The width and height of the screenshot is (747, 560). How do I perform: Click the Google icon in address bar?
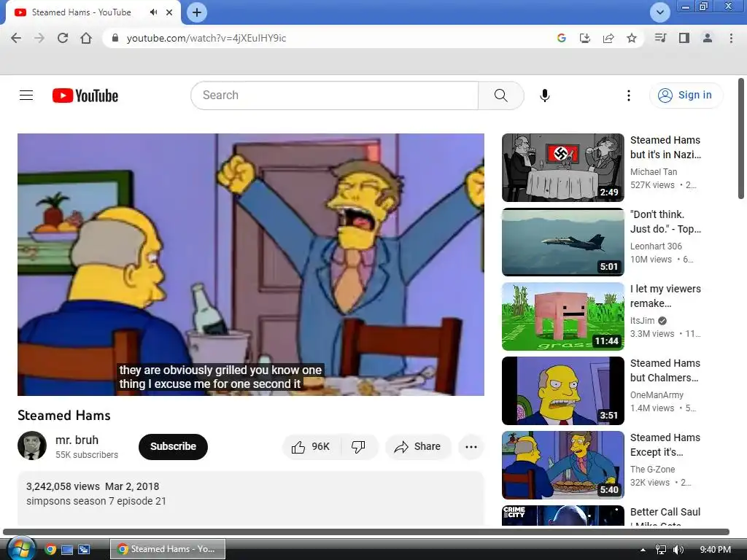561,38
